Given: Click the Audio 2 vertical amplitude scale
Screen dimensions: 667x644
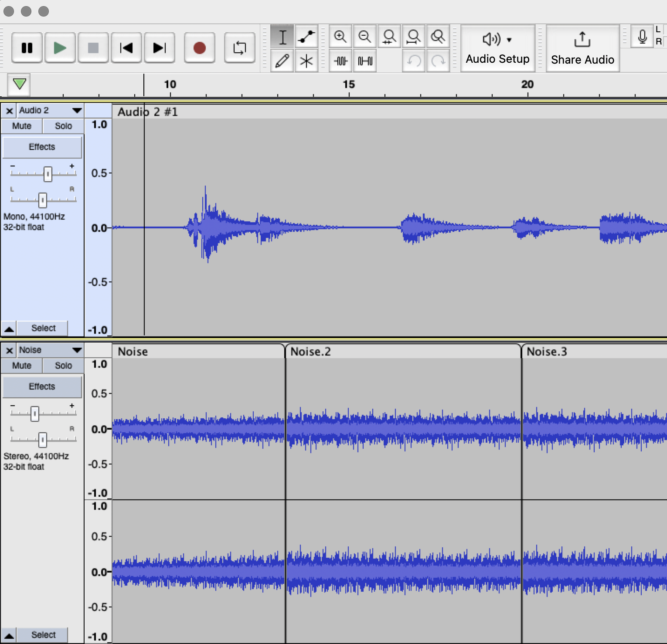Looking at the screenshot, I should click(98, 227).
